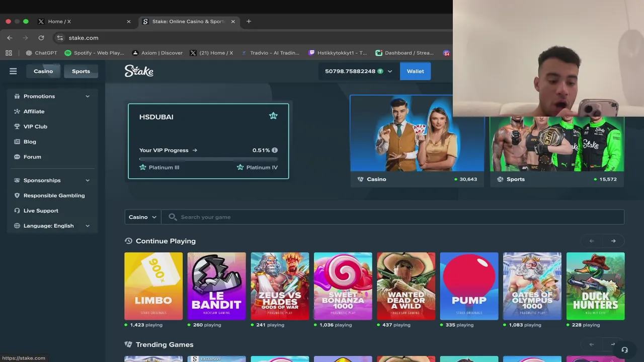Open the balance currency dropdown

[x=390, y=71]
